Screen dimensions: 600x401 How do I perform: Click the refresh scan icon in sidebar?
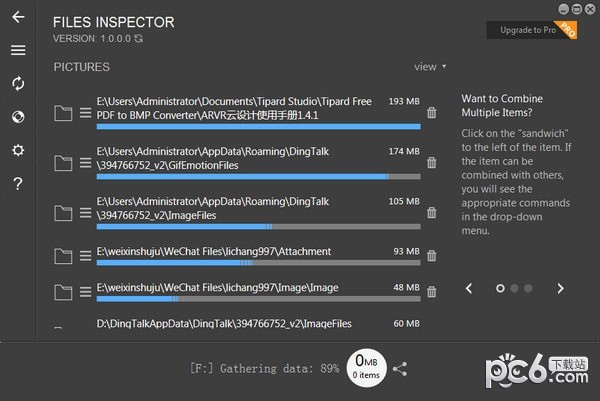point(18,84)
